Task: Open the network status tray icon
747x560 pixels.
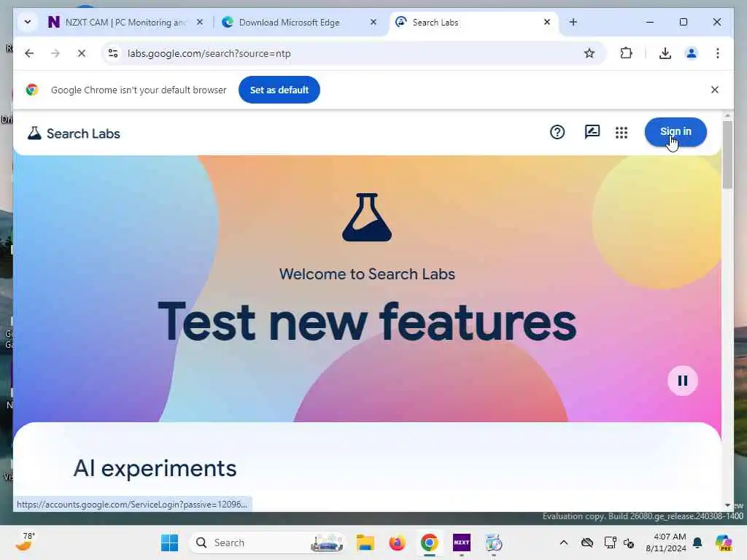Action: point(610,542)
